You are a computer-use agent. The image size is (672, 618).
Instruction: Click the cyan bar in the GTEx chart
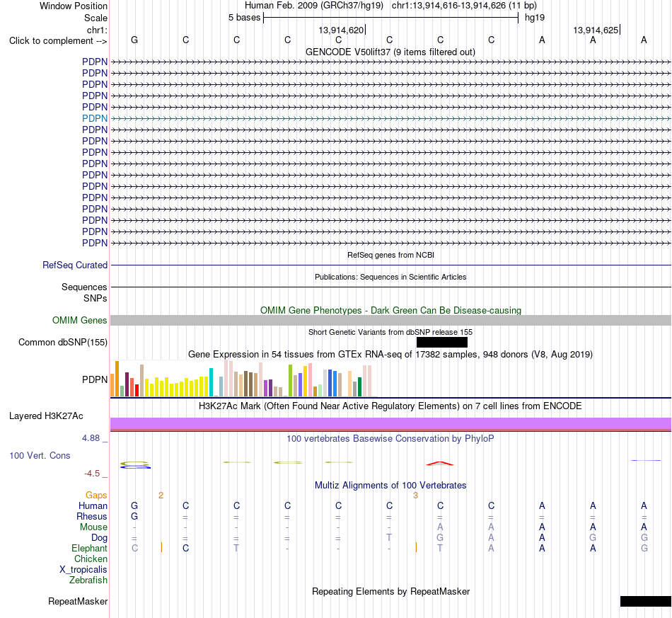coord(211,382)
